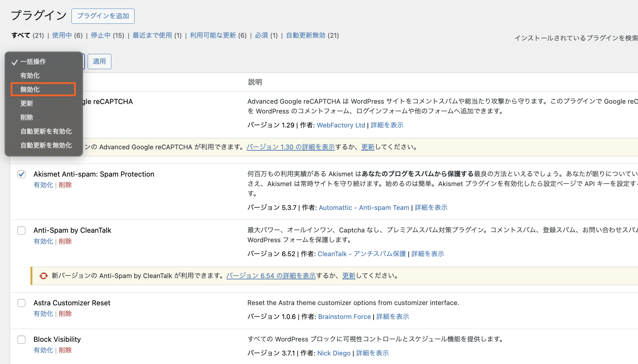Select 有効化 in the bulk actions menu
The width and height of the screenshot is (638, 364).
pyautogui.click(x=30, y=75)
